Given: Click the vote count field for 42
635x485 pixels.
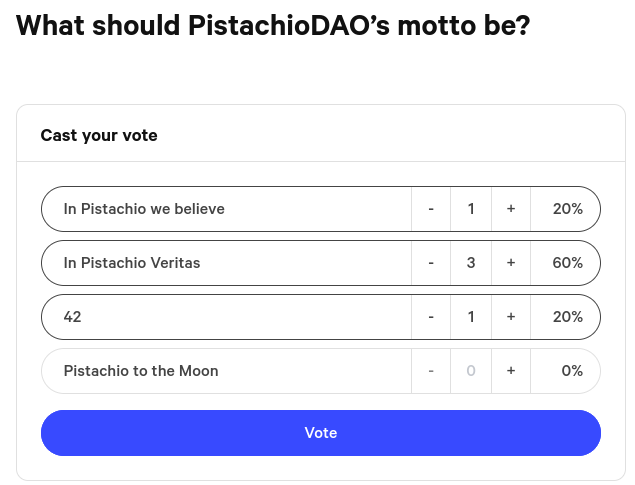Looking at the screenshot, I should [471, 317].
